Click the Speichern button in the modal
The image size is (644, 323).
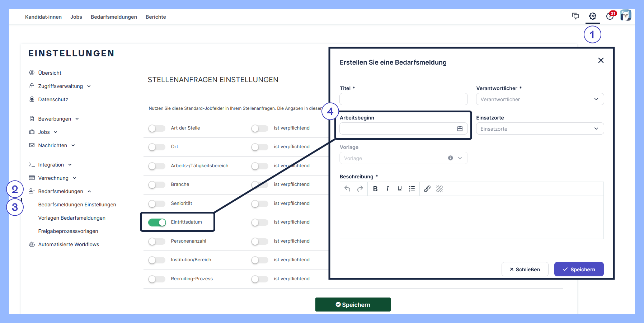click(x=579, y=269)
